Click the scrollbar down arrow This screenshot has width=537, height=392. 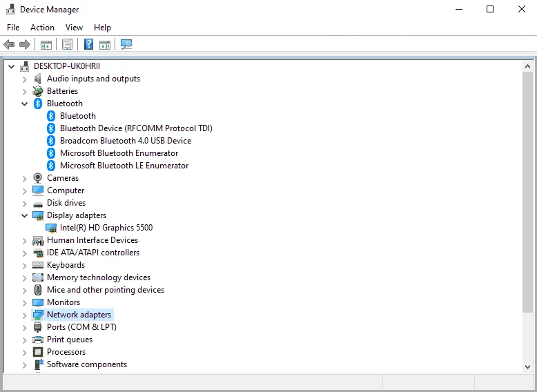pyautogui.click(x=527, y=367)
